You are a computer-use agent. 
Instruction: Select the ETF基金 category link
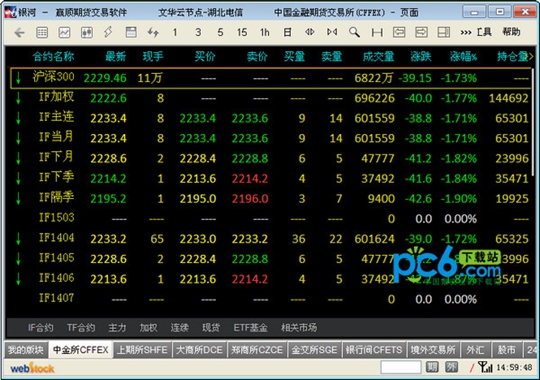(x=250, y=328)
